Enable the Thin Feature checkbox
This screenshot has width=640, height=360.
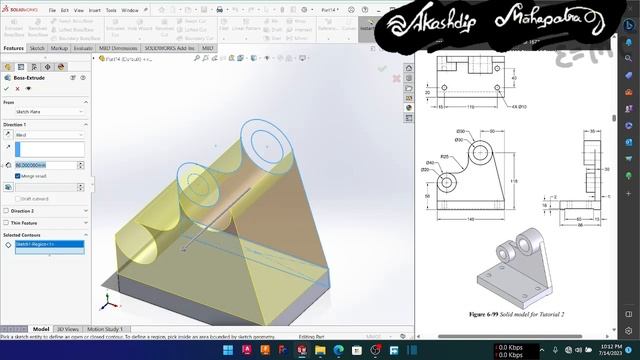click(6, 223)
